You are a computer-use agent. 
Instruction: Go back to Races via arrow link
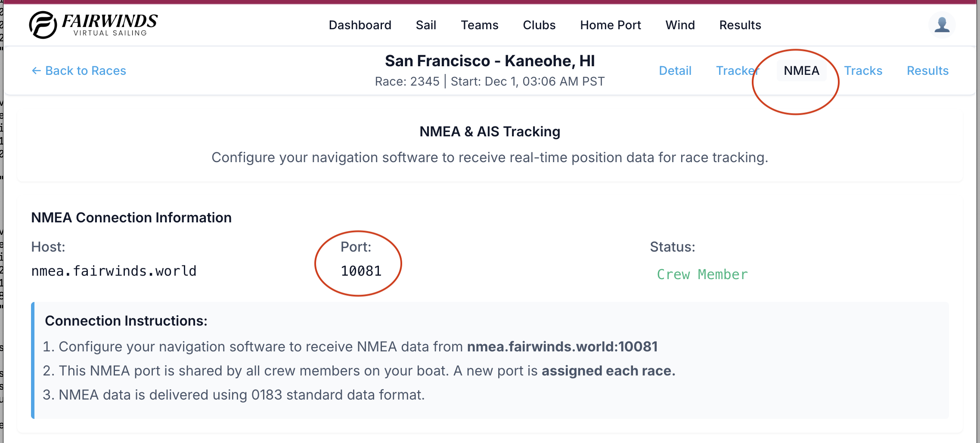click(x=79, y=71)
